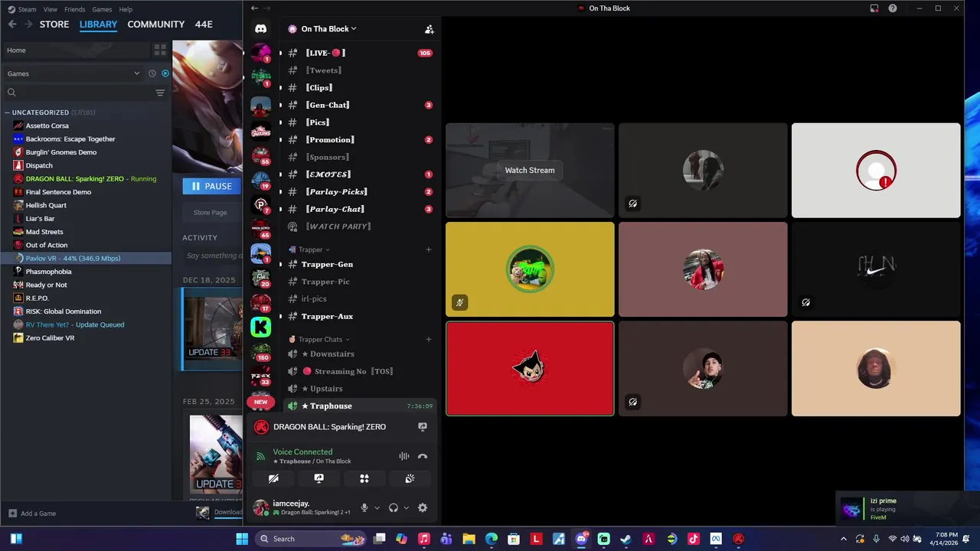The width and height of the screenshot is (980, 551).
Task: Collapse the Trapper channel category
Action: point(309,249)
